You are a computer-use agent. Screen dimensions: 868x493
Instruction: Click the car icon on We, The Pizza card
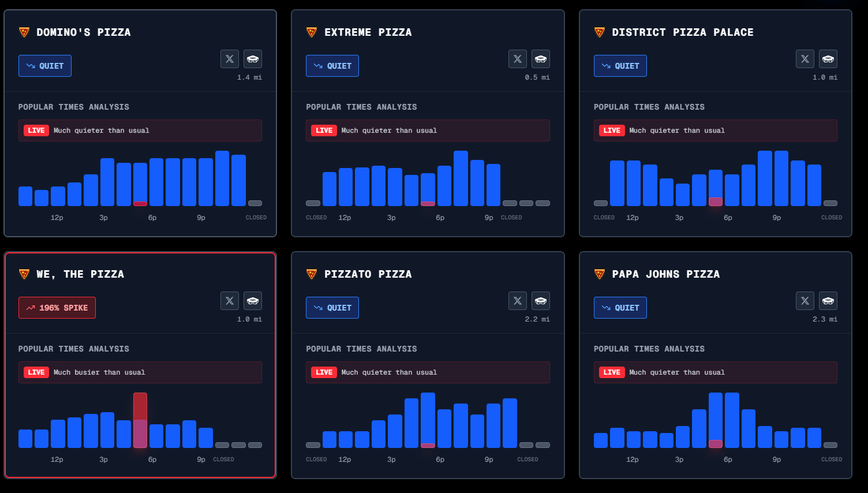tap(253, 301)
